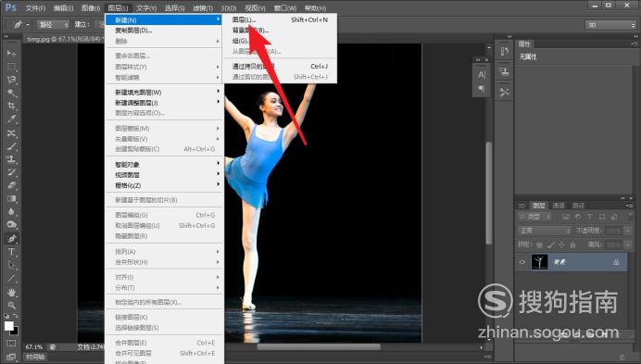Viewport: 641px width, 364px height.
Task: Toggle Quick Mask mode icon
Action: pyautogui.click(x=11, y=343)
